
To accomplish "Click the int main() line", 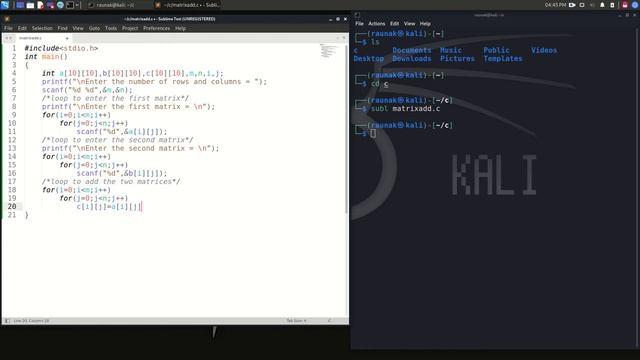I will 46,57.
